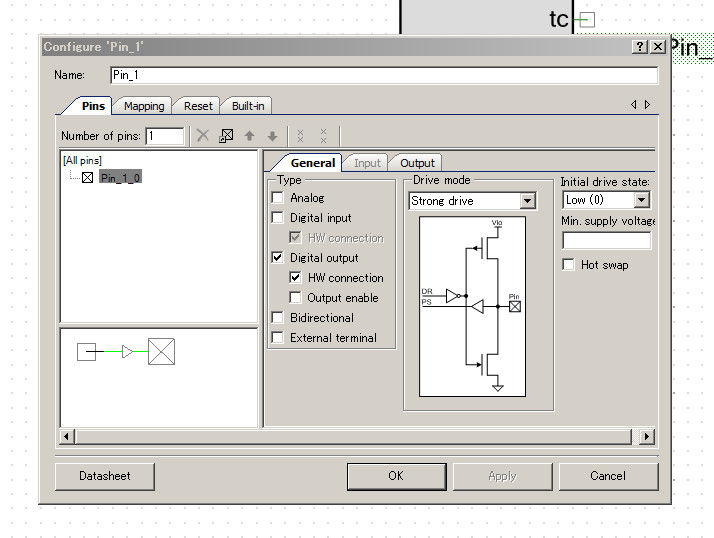Open the Built-in tab

point(248,106)
